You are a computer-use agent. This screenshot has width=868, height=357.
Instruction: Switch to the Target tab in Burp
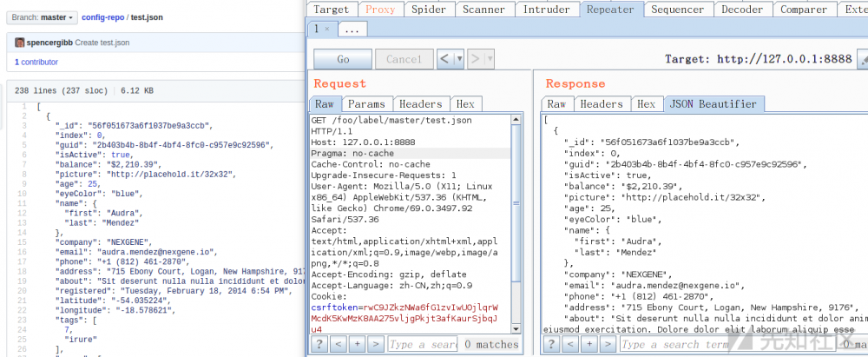click(331, 9)
